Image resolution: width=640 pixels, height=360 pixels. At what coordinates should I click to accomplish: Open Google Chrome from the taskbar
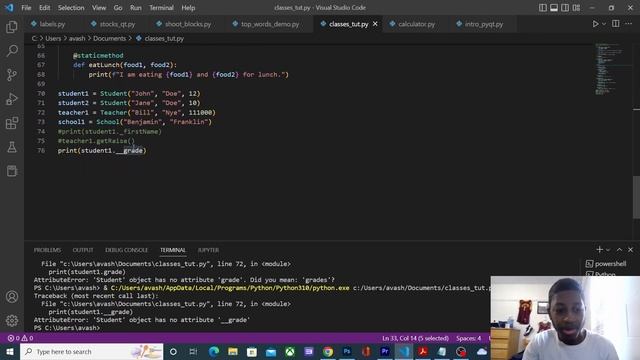point(328,351)
